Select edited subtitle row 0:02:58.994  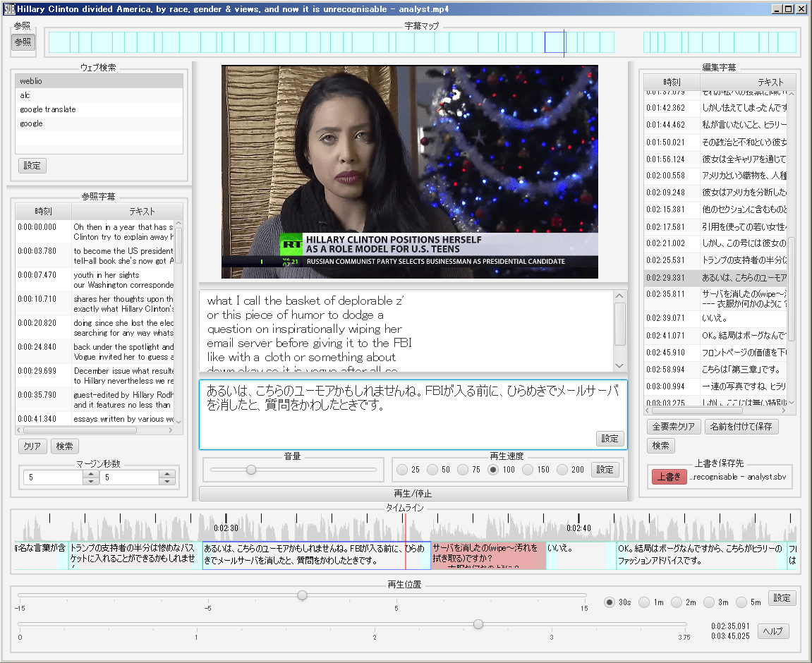pyautogui.click(x=715, y=370)
